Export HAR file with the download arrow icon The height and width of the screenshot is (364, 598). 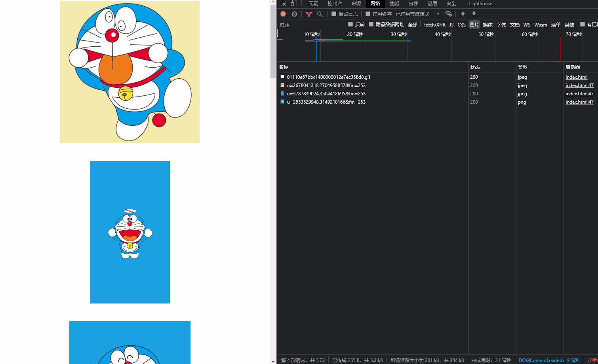coord(474,14)
